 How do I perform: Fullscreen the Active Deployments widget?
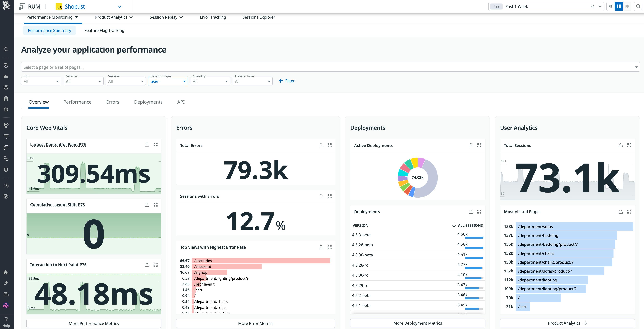coord(479,145)
